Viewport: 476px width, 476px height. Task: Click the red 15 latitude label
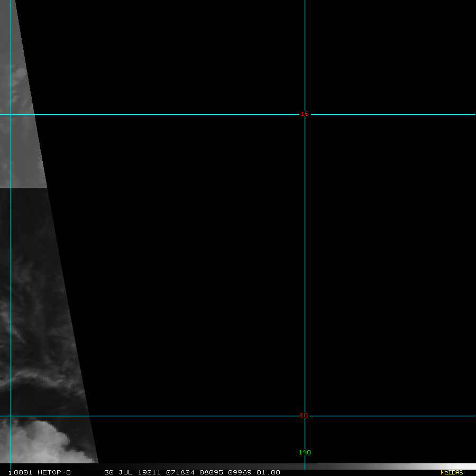click(x=305, y=114)
